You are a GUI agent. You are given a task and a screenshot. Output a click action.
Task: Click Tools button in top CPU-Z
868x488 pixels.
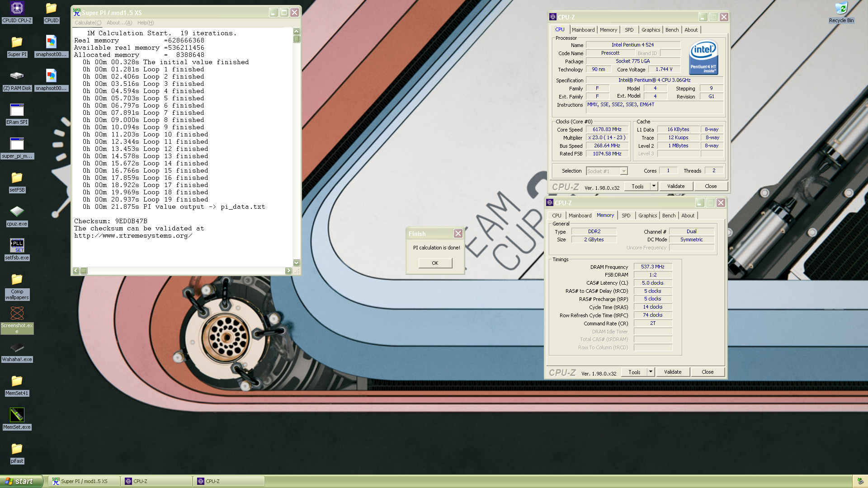click(x=637, y=186)
